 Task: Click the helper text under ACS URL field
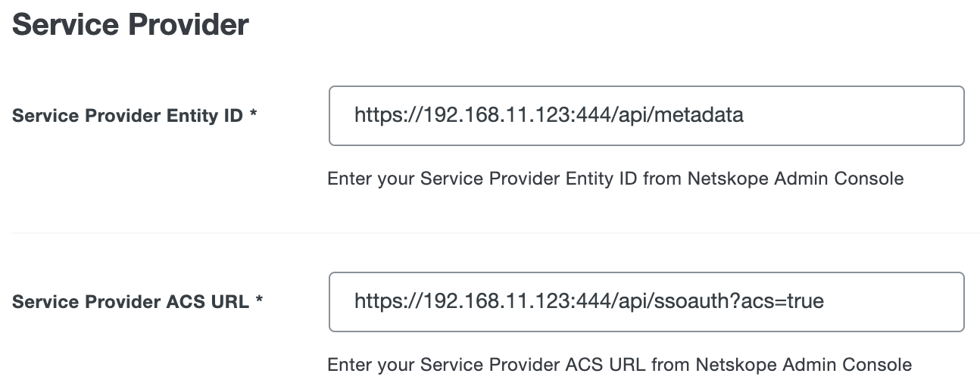pos(619,365)
